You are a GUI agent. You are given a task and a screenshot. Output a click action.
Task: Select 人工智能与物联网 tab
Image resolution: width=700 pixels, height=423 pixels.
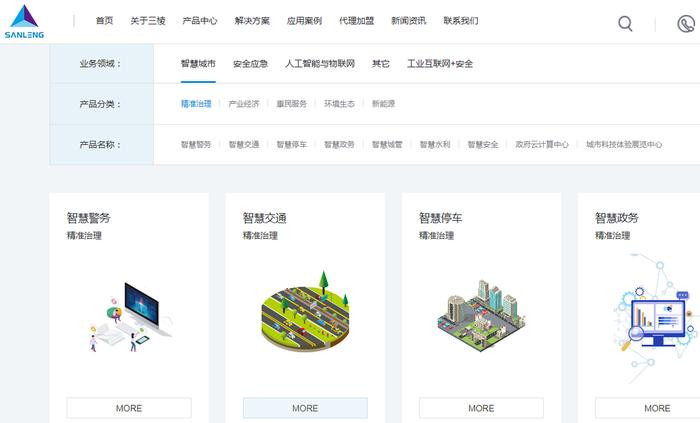point(320,63)
